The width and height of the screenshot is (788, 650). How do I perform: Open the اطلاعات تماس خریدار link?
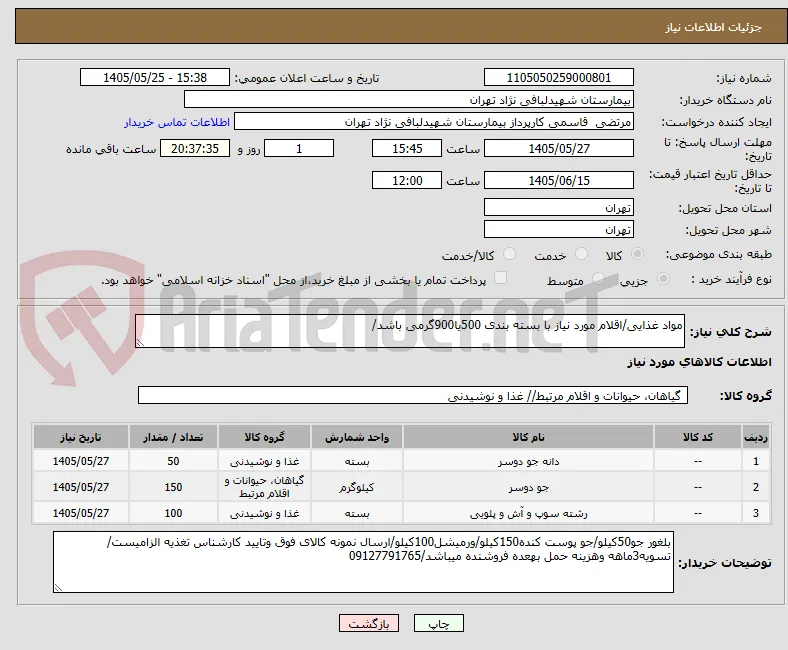[177, 122]
